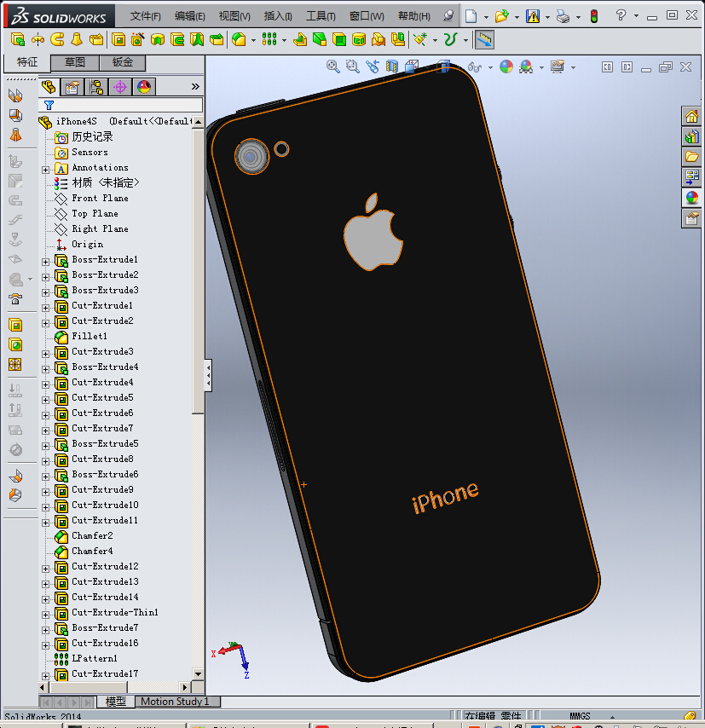
Task: Click the View Settings monitor icon
Action: click(558, 66)
